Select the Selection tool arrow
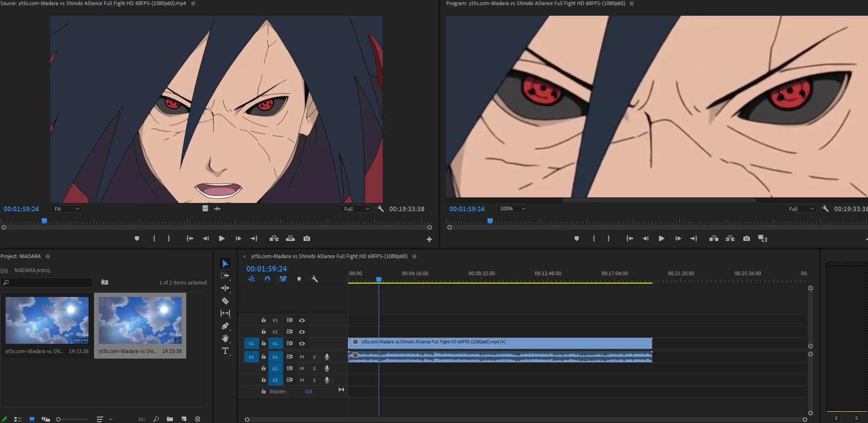Screen dimensions: 868x423 pos(225,264)
